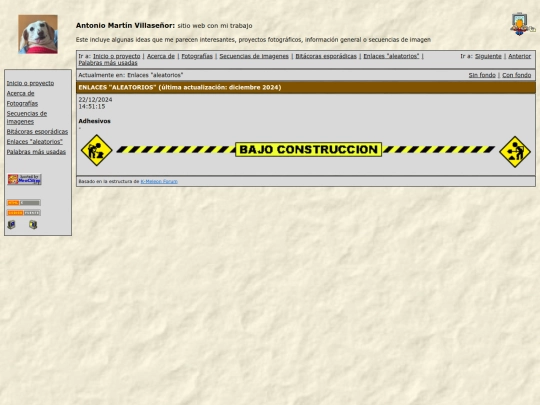
Task: Select 'Sin fondo' background option
Action: 482,75
